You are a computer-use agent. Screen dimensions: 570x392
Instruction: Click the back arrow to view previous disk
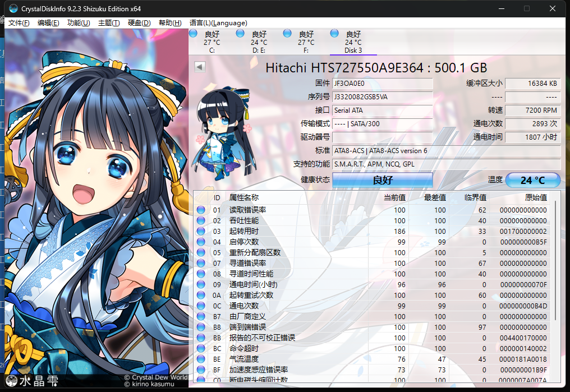coord(199,66)
